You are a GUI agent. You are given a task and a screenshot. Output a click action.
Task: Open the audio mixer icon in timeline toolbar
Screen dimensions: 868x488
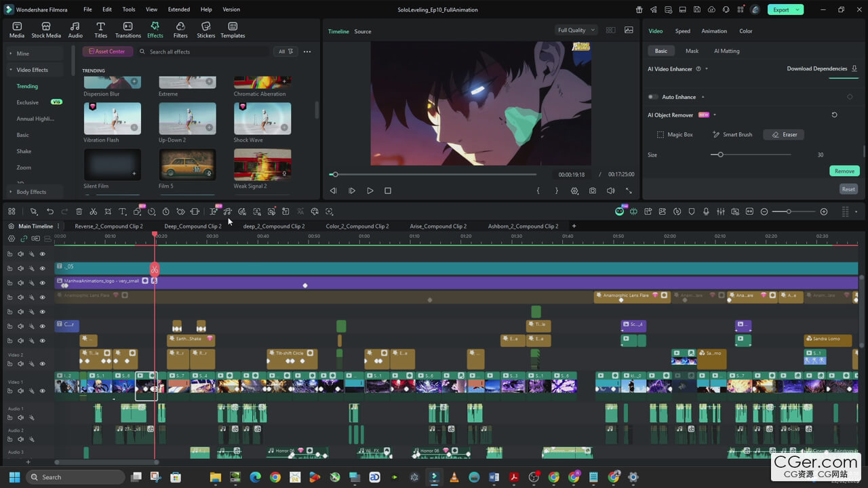(720, 211)
